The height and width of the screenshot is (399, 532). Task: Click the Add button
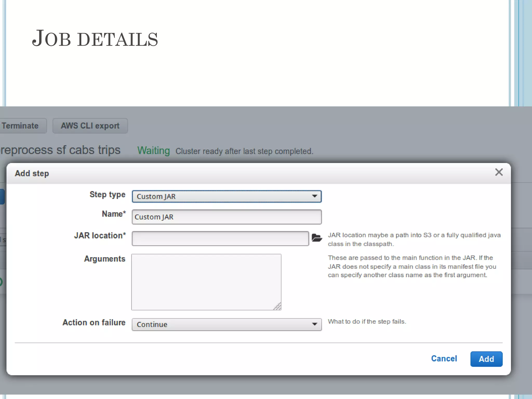click(x=486, y=359)
